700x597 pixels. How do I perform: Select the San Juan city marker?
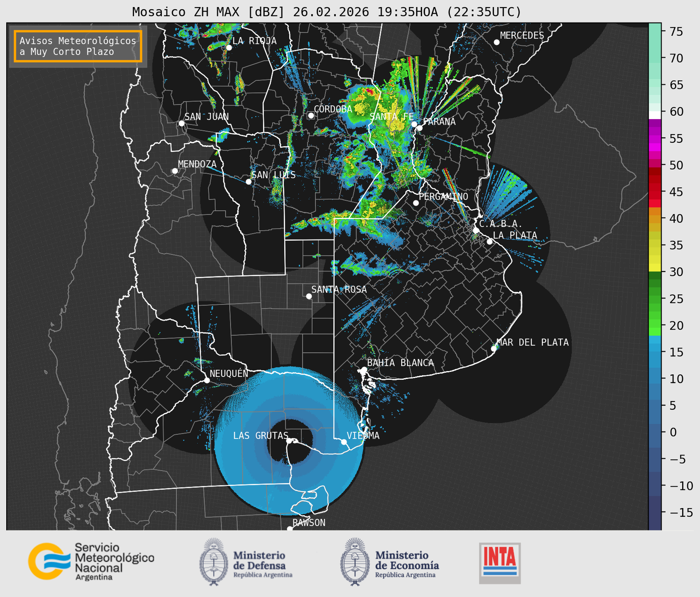pyautogui.click(x=181, y=123)
